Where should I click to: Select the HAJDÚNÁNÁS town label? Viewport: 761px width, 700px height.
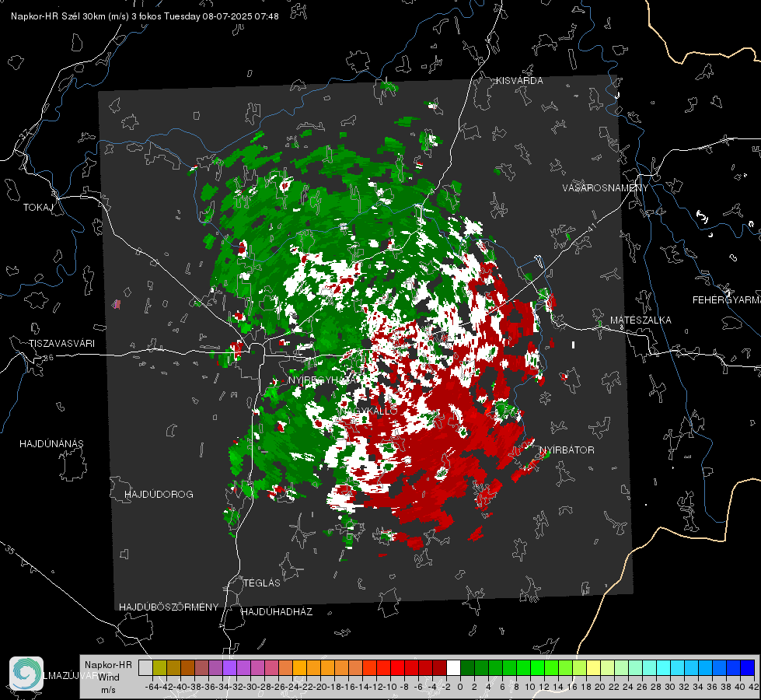pyautogui.click(x=51, y=444)
